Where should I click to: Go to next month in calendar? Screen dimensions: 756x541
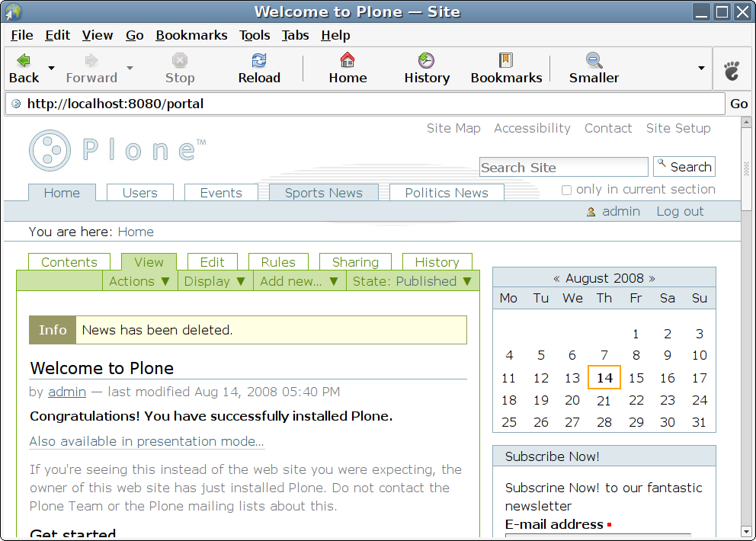pos(652,278)
